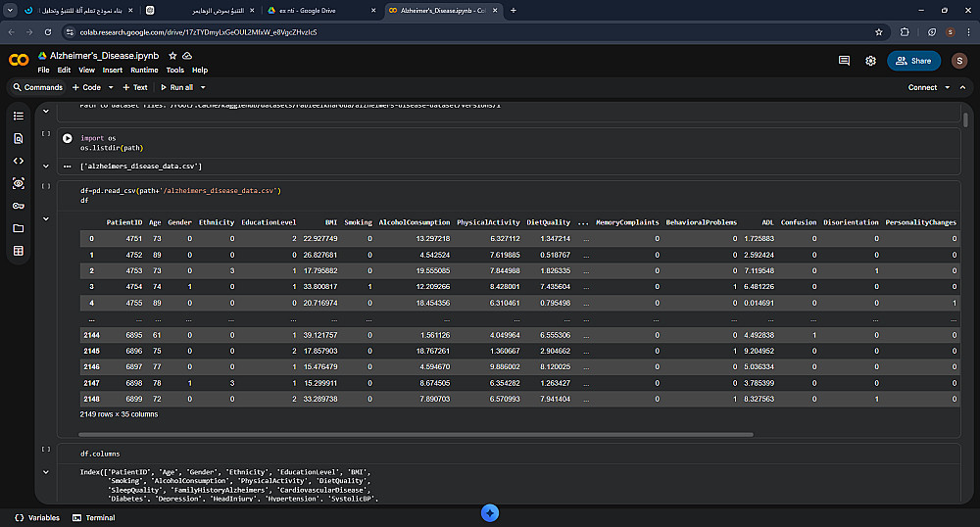Viewport: 980px width, 527px height.
Task: Click the '2149 rows × 35 columns' text
Action: coord(119,414)
